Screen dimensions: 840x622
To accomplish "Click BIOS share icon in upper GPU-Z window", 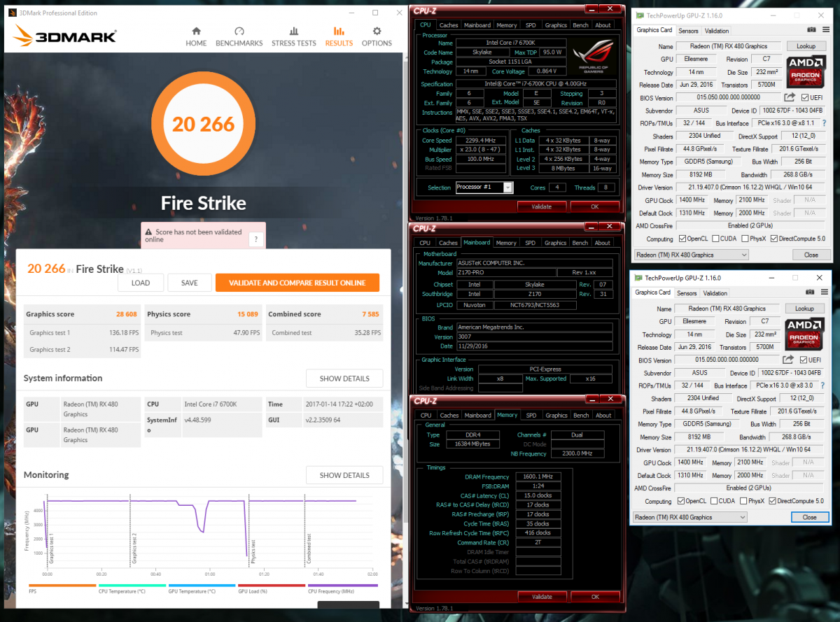I will pyautogui.click(x=790, y=98).
